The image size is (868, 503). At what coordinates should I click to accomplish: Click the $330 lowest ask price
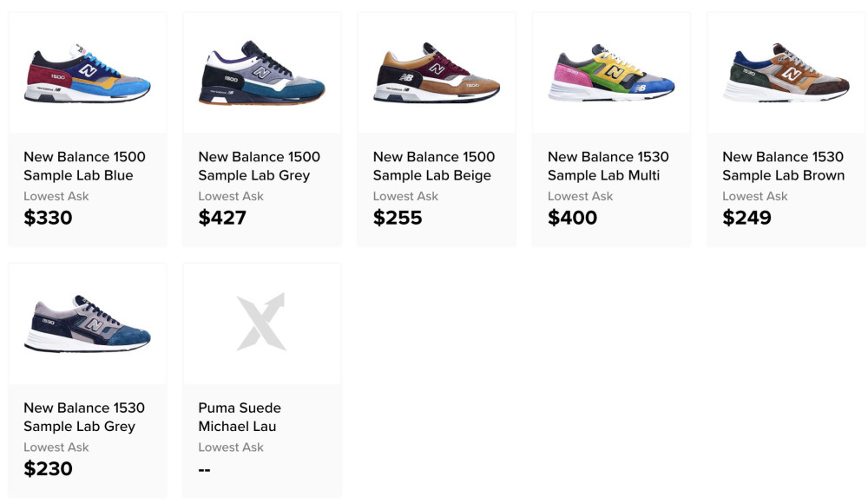tap(48, 218)
